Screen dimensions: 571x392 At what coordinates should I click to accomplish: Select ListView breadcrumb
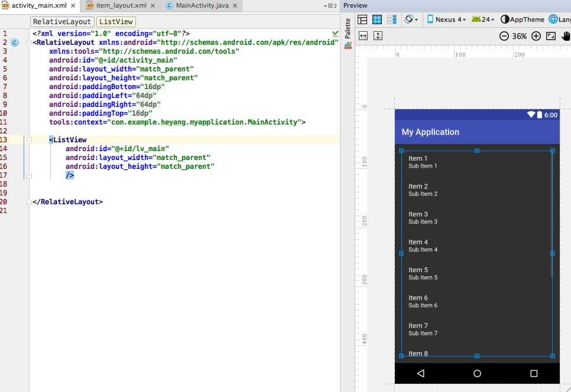(x=116, y=22)
